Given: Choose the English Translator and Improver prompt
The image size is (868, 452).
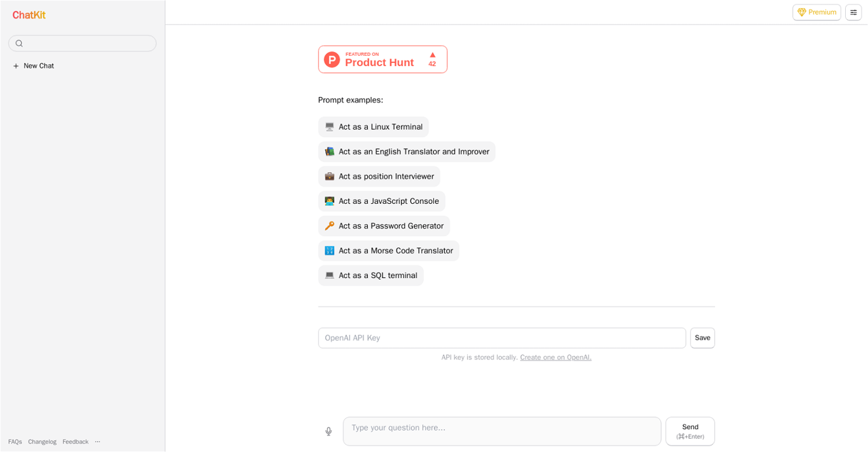Looking at the screenshot, I should (407, 152).
